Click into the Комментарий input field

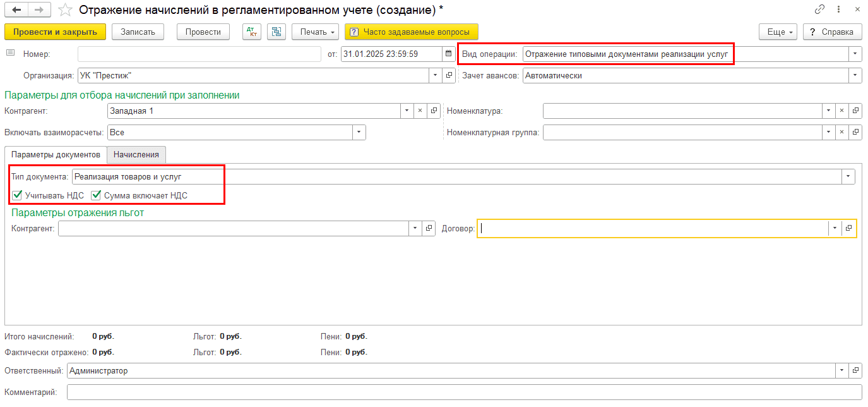pyautogui.click(x=464, y=392)
